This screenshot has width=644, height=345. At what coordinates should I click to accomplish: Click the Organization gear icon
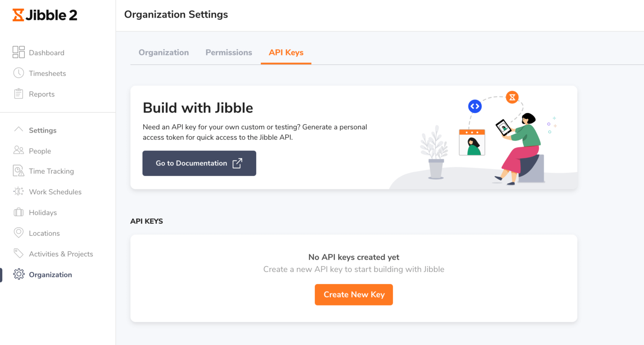pos(18,274)
